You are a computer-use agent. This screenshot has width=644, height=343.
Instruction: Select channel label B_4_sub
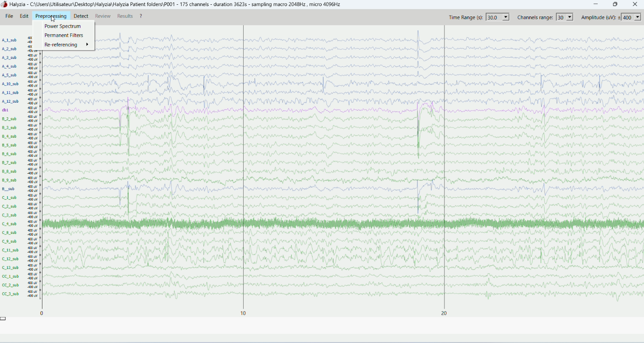tap(9, 136)
